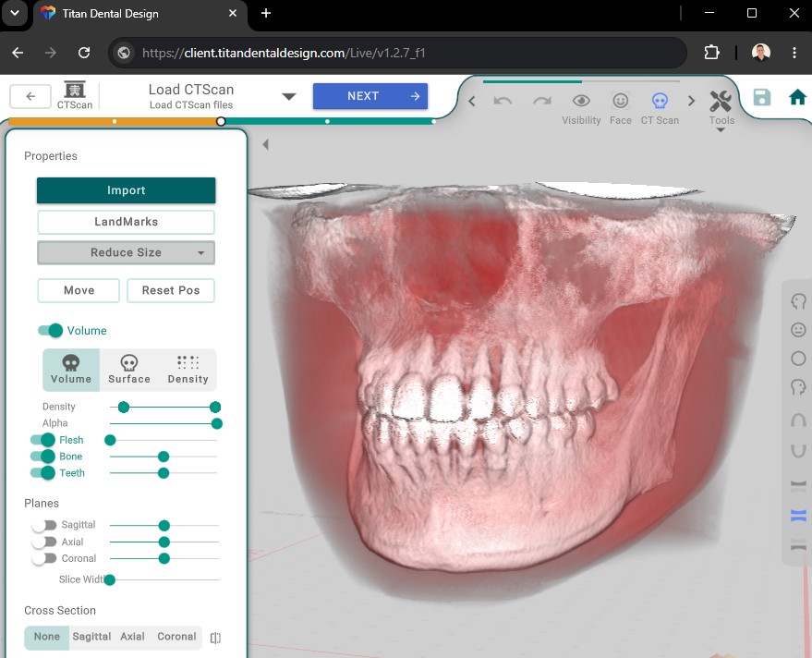The width and height of the screenshot is (812, 658).
Task: Select the circle view icon
Action: pos(798,359)
